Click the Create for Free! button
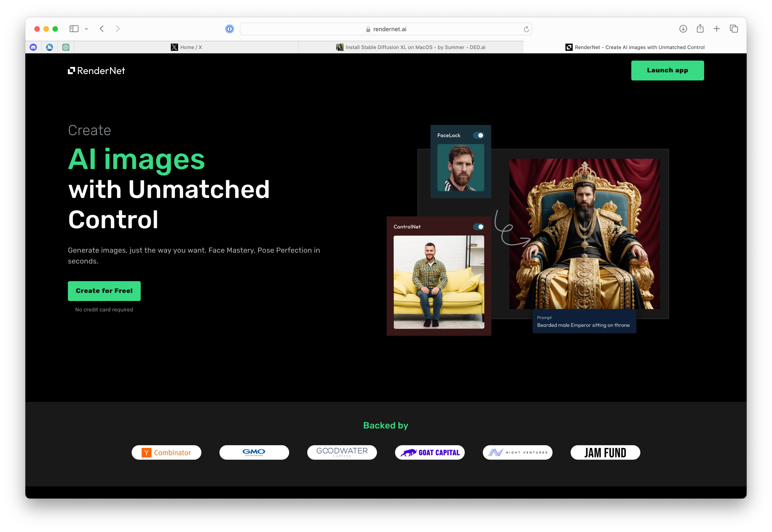Viewport: 772px width, 532px height. click(104, 291)
